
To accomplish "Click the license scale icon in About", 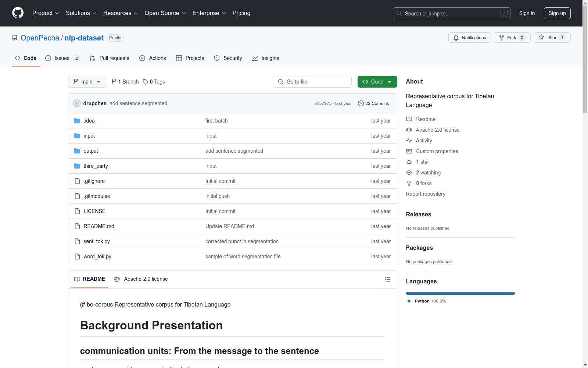I will tap(409, 130).
